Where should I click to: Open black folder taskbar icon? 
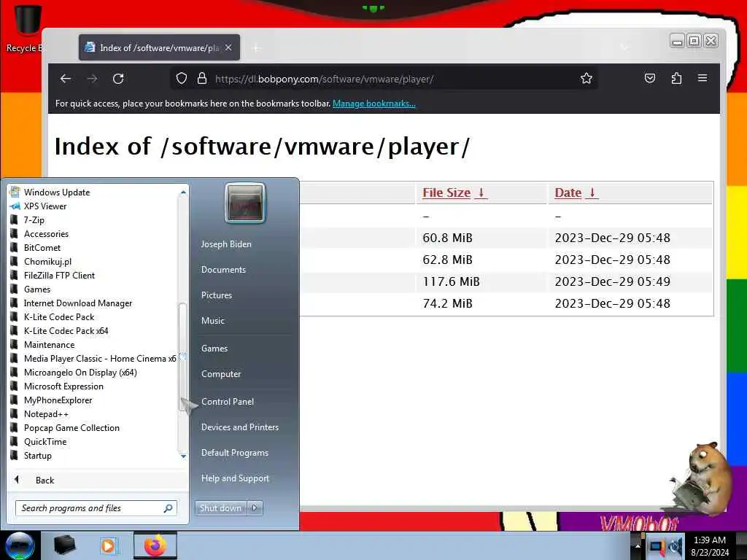pos(65,545)
